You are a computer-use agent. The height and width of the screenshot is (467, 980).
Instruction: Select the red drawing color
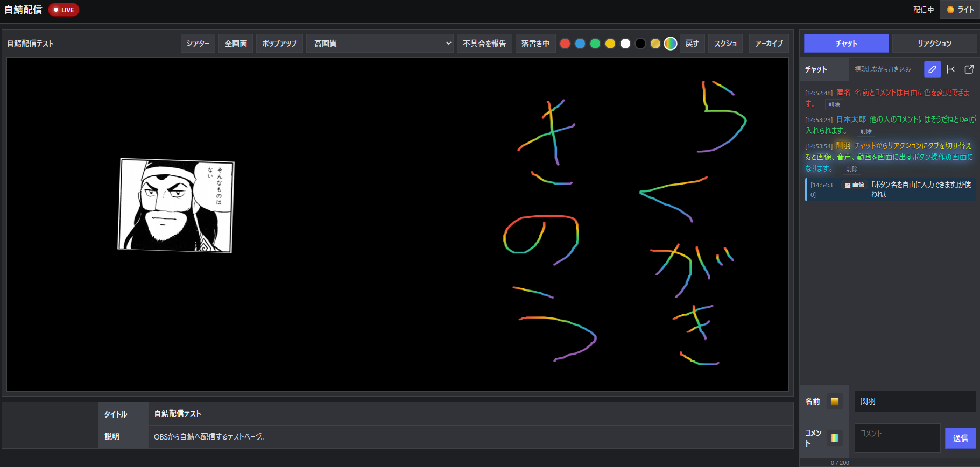565,44
